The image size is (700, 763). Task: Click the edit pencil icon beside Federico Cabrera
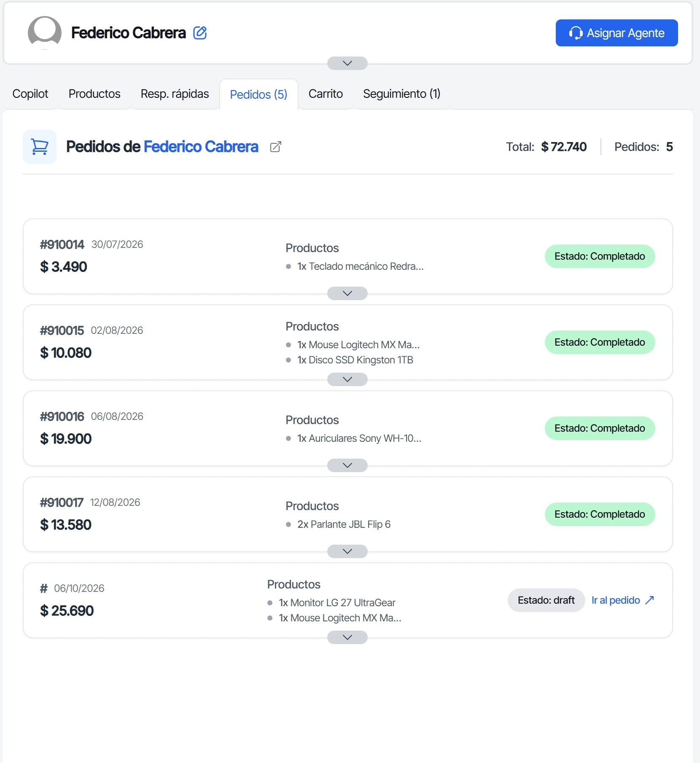click(x=200, y=33)
